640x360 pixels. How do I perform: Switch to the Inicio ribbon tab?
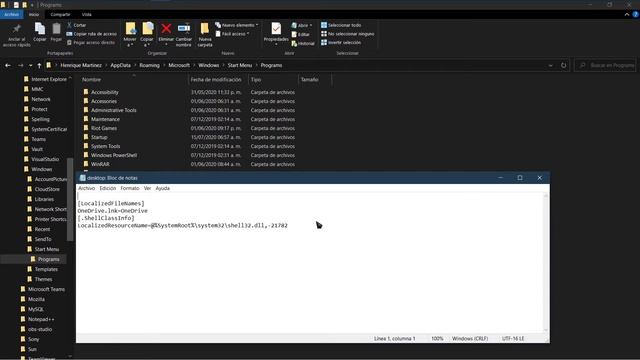pyautogui.click(x=34, y=14)
